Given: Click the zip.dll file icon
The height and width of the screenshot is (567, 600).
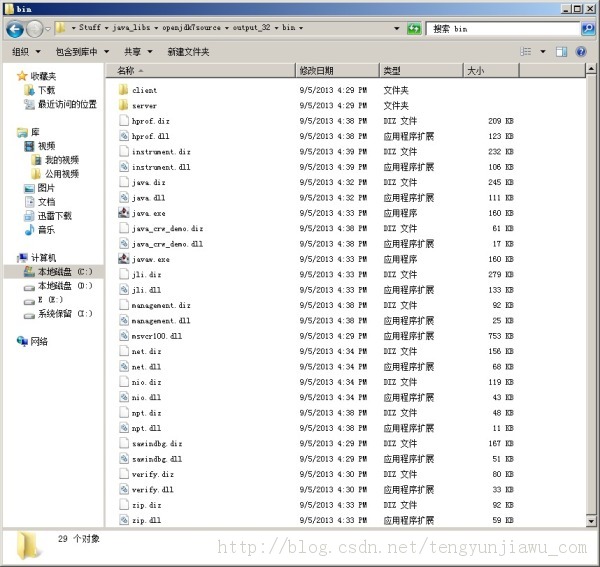Looking at the screenshot, I should (x=123, y=520).
